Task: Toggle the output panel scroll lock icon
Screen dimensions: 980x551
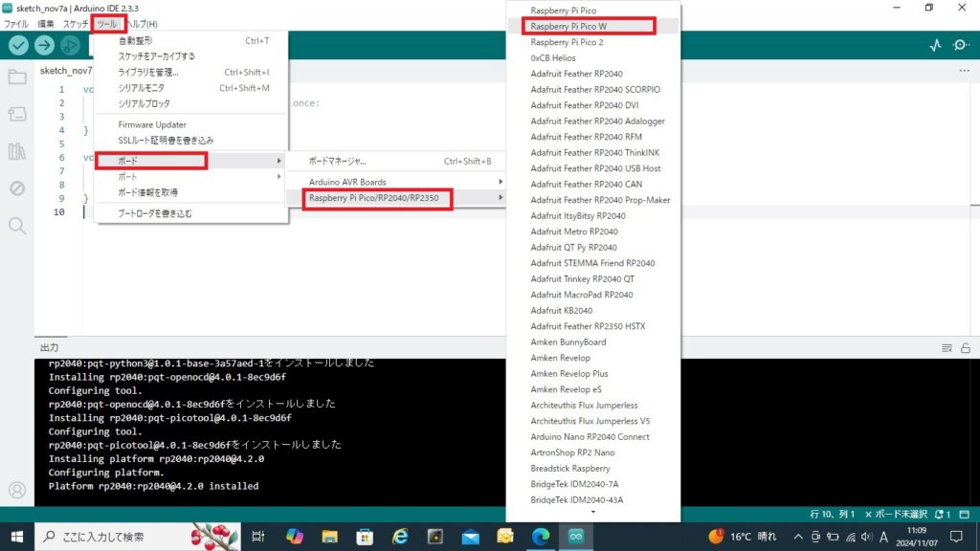Action: tap(966, 348)
